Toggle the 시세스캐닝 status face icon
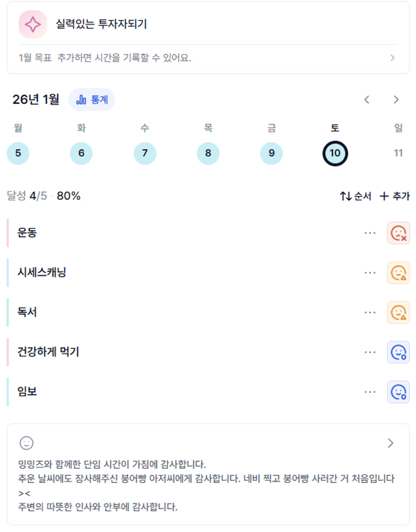 click(x=398, y=273)
